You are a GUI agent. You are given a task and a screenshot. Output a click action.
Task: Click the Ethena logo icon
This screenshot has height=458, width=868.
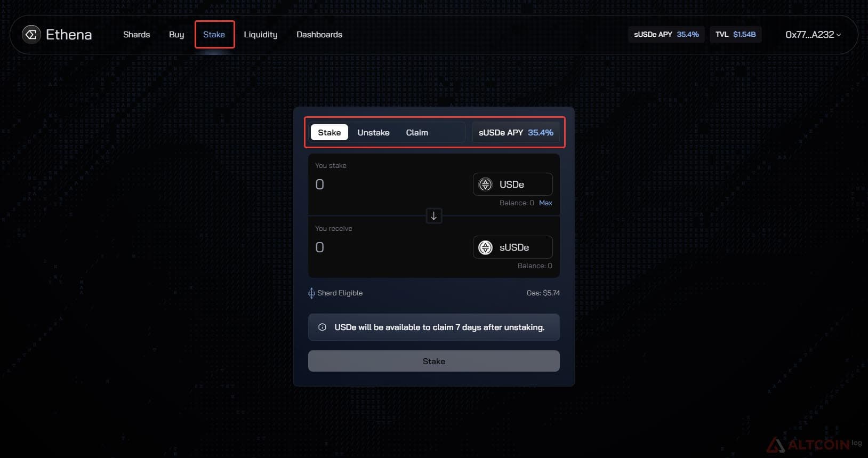(31, 35)
